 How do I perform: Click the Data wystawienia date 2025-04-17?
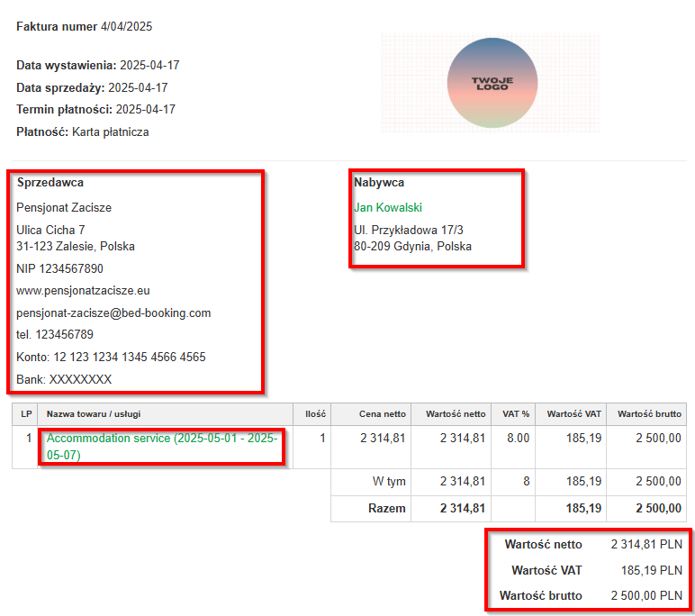click(149, 65)
